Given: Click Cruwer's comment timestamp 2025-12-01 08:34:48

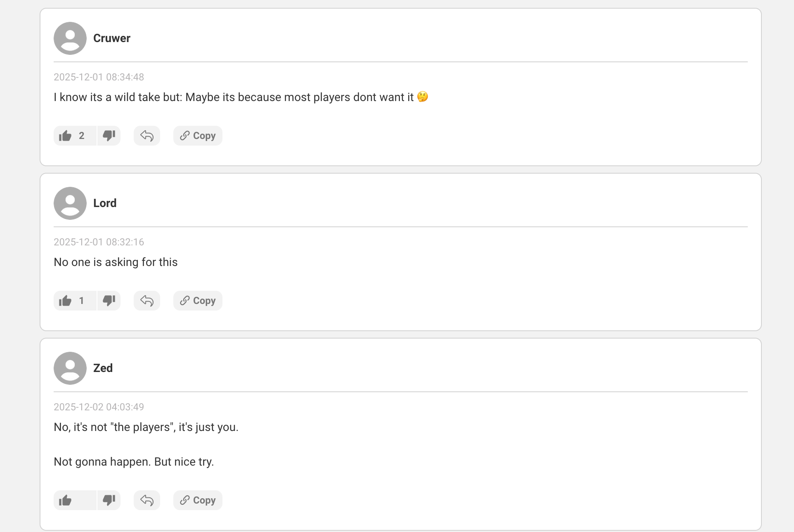Looking at the screenshot, I should 99,77.
